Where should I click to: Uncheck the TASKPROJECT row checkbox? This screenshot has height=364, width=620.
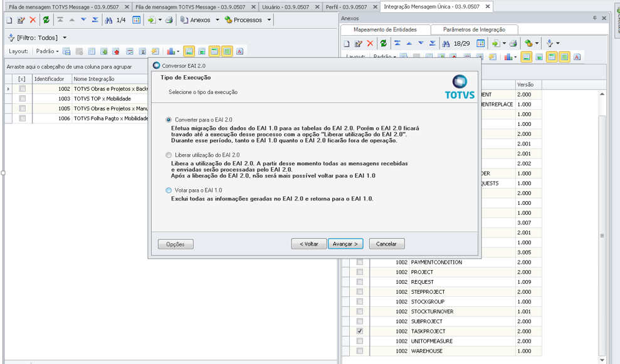[359, 331]
